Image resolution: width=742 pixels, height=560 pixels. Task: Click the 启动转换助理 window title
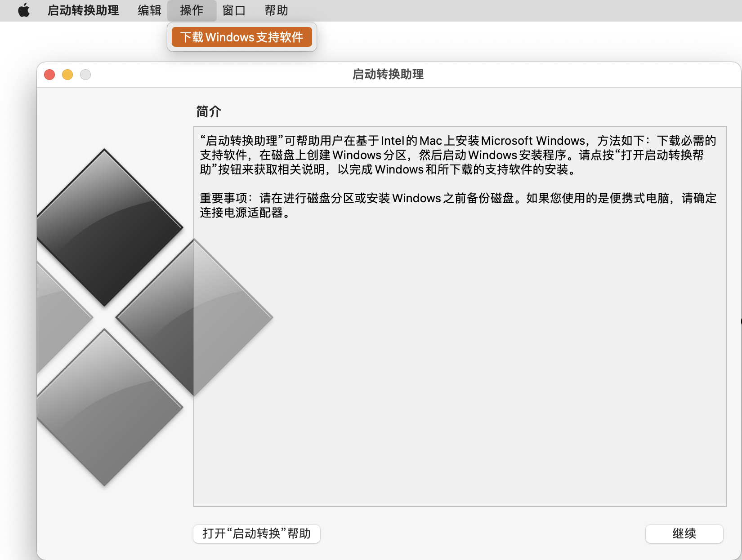(388, 74)
